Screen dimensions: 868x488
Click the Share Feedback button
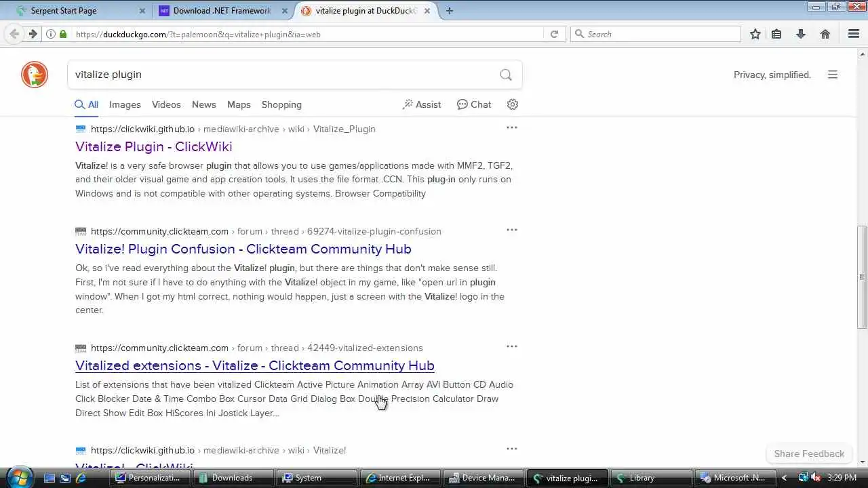tap(809, 453)
